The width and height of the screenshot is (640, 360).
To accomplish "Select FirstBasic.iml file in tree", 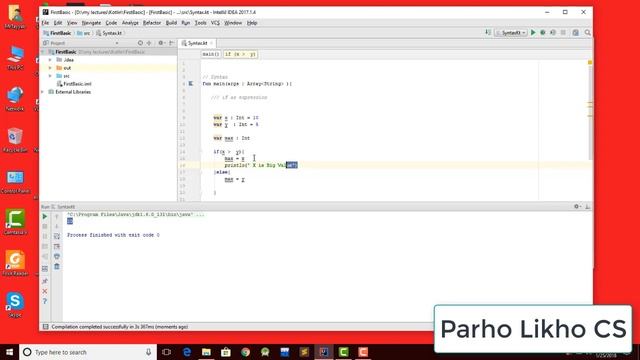I will tap(74, 84).
